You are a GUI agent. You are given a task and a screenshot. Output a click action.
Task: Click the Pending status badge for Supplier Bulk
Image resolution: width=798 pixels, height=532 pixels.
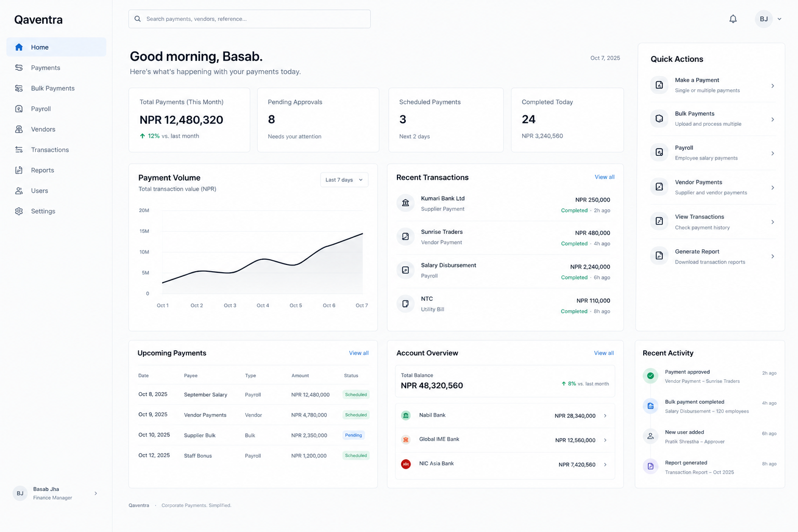tap(353, 435)
